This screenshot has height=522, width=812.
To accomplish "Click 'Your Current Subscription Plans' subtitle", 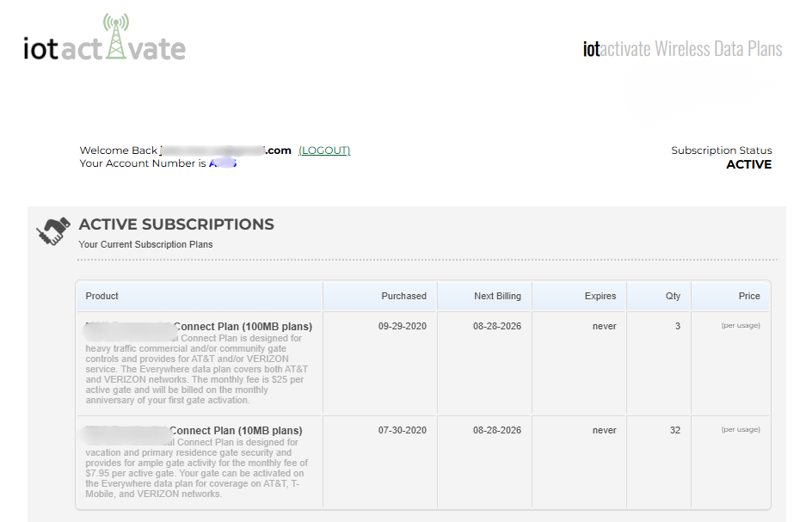I will 145,244.
